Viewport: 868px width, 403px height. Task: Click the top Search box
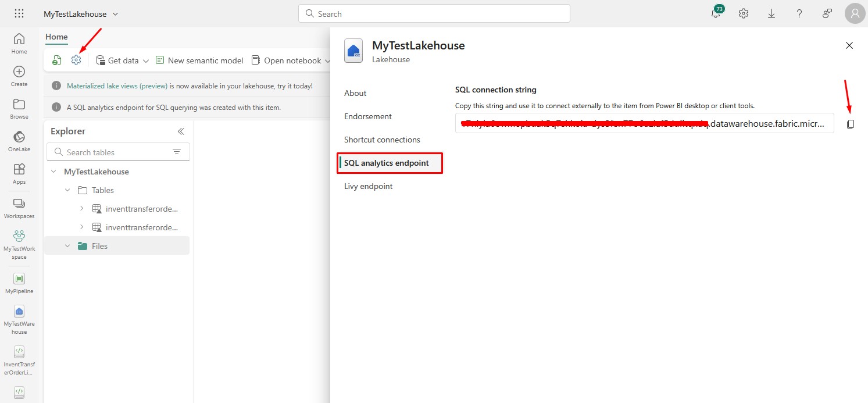(x=434, y=13)
